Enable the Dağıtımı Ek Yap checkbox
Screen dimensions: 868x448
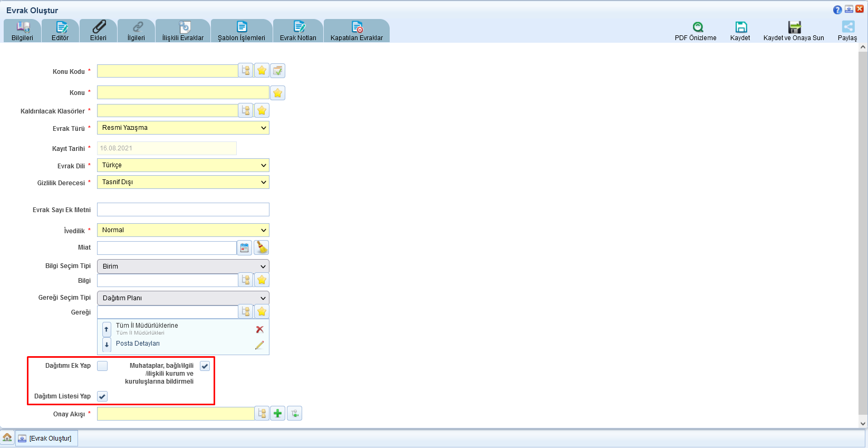click(102, 366)
